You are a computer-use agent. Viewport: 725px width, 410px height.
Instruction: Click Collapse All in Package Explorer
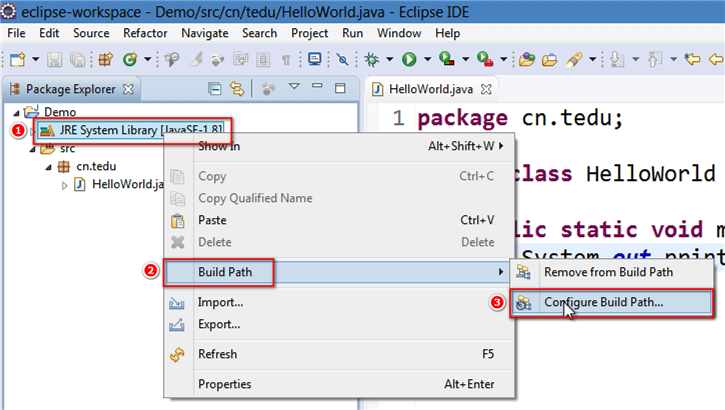(215, 88)
